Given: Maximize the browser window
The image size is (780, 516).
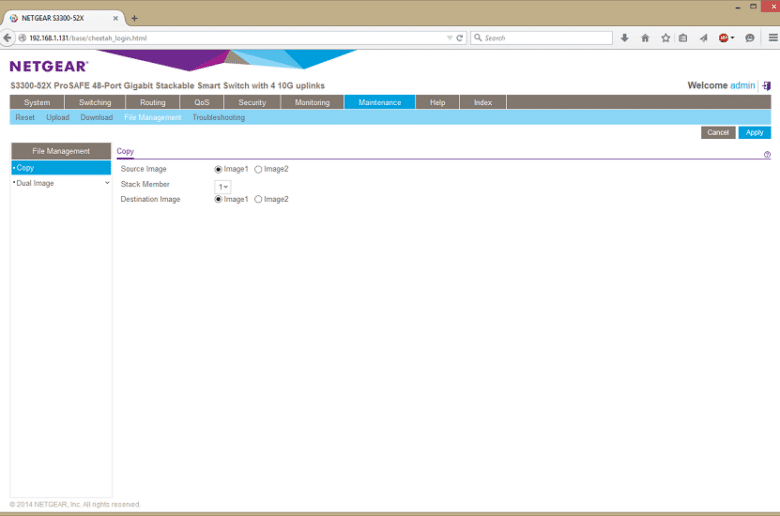Looking at the screenshot, I should coord(753,6).
